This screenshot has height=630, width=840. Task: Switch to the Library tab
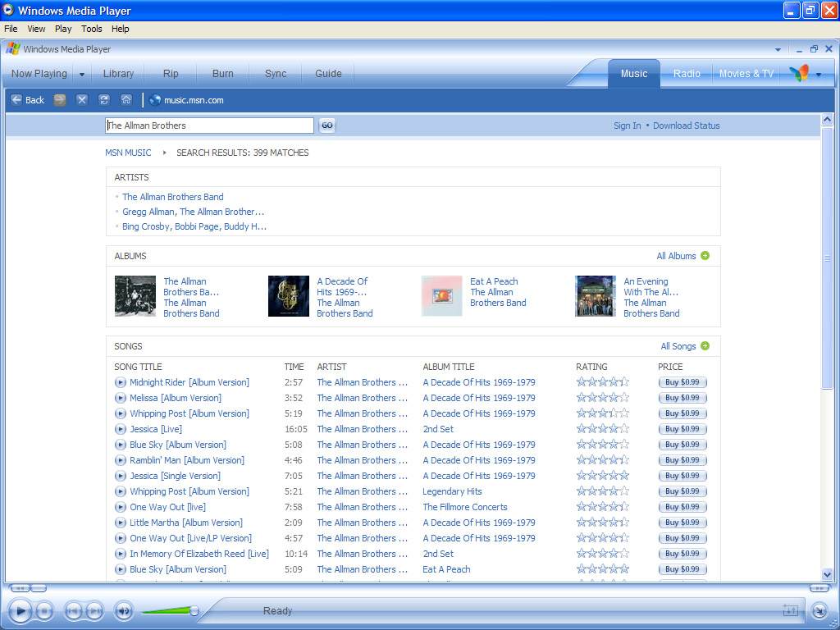[118, 74]
